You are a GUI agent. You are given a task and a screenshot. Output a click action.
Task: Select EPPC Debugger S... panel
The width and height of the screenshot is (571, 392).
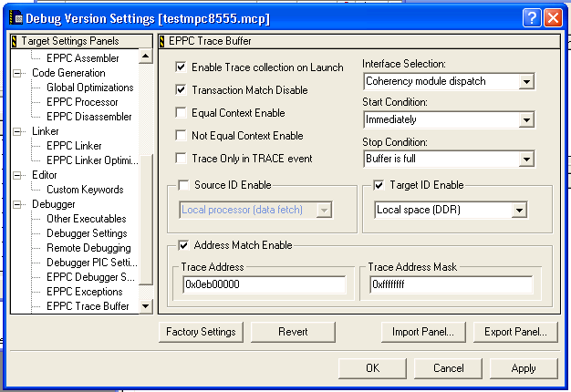tap(90, 277)
